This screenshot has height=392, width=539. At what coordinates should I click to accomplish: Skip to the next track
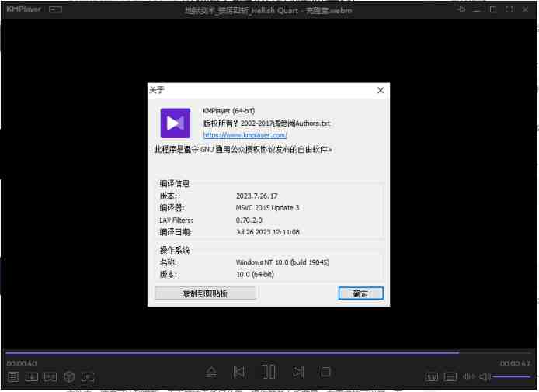(x=298, y=372)
